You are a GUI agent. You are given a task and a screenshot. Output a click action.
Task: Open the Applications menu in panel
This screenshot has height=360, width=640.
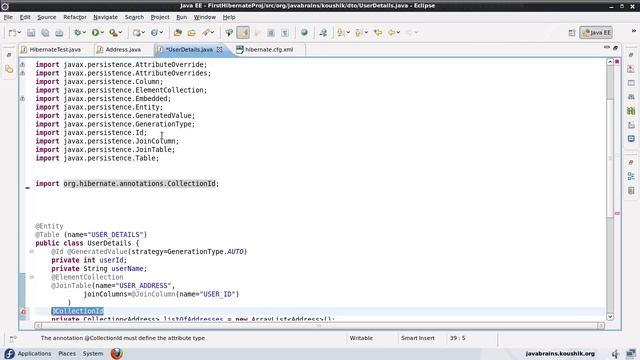(x=34, y=353)
